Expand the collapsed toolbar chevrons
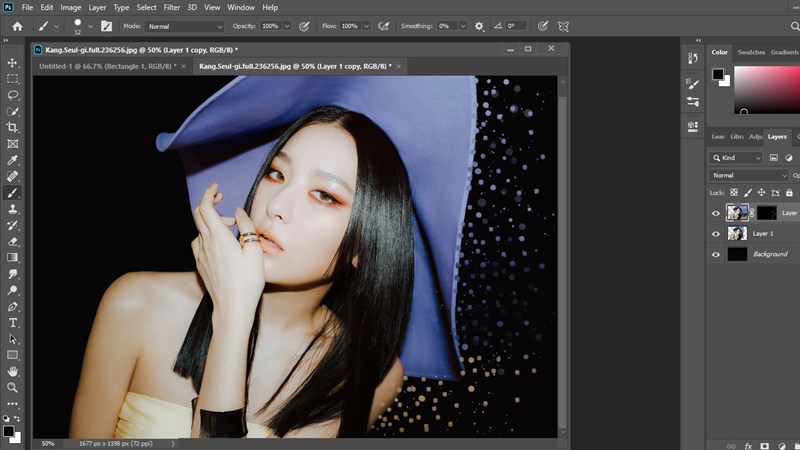Viewport: 800px width, 450px height. (x=6, y=40)
